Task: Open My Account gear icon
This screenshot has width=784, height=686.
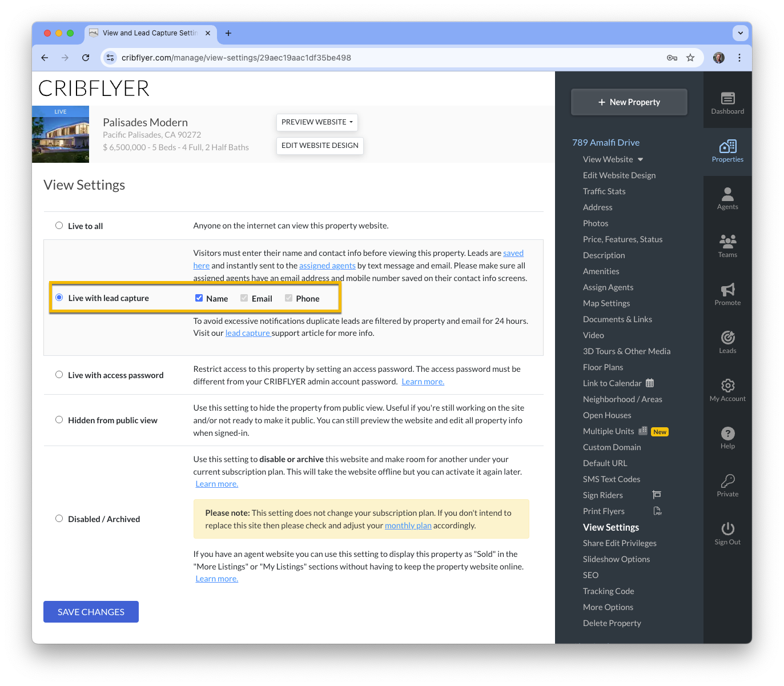Action: click(727, 385)
